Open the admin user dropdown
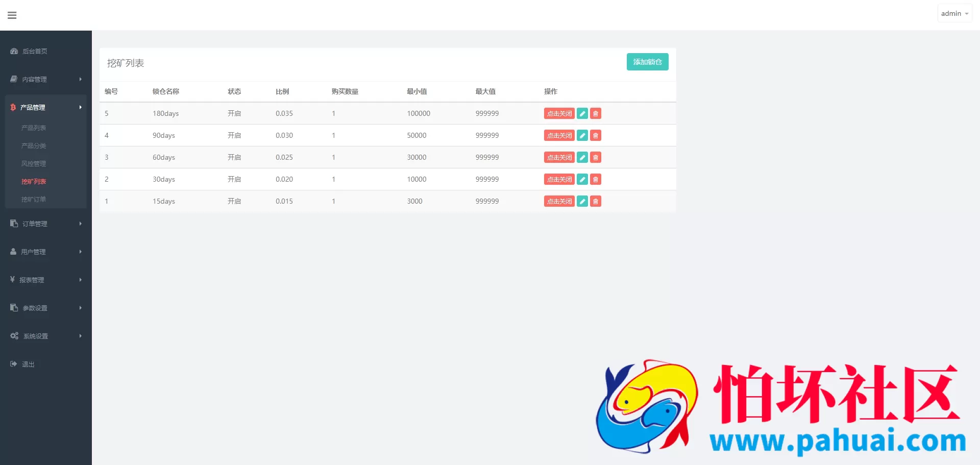This screenshot has height=465, width=980. (x=954, y=14)
